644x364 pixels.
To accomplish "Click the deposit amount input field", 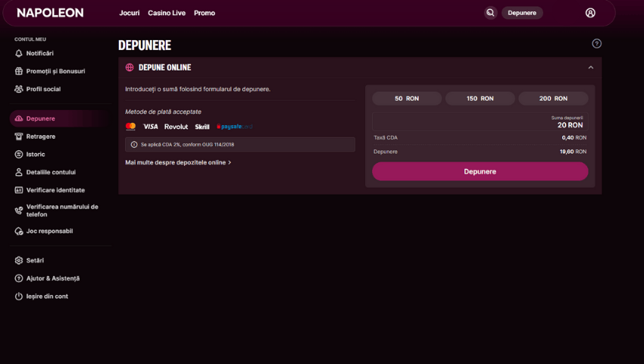I will [x=480, y=121].
